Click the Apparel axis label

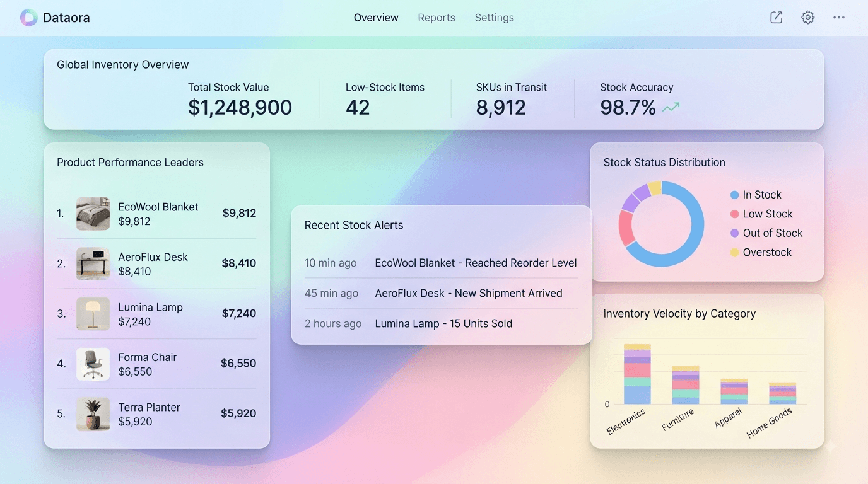729,418
